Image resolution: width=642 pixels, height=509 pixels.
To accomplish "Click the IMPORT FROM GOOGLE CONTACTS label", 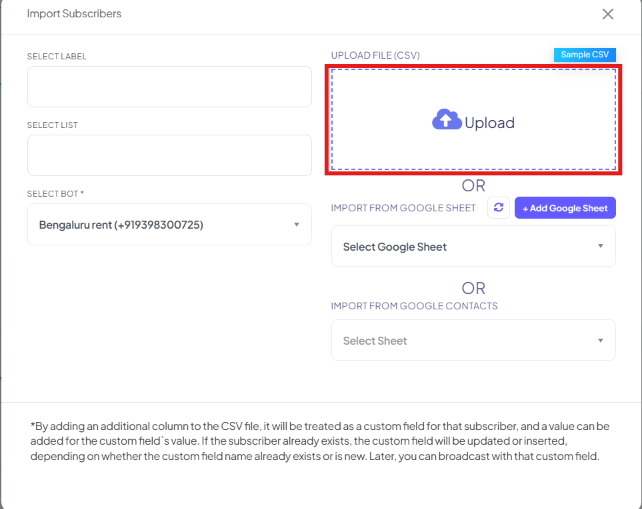I will coord(414,306).
